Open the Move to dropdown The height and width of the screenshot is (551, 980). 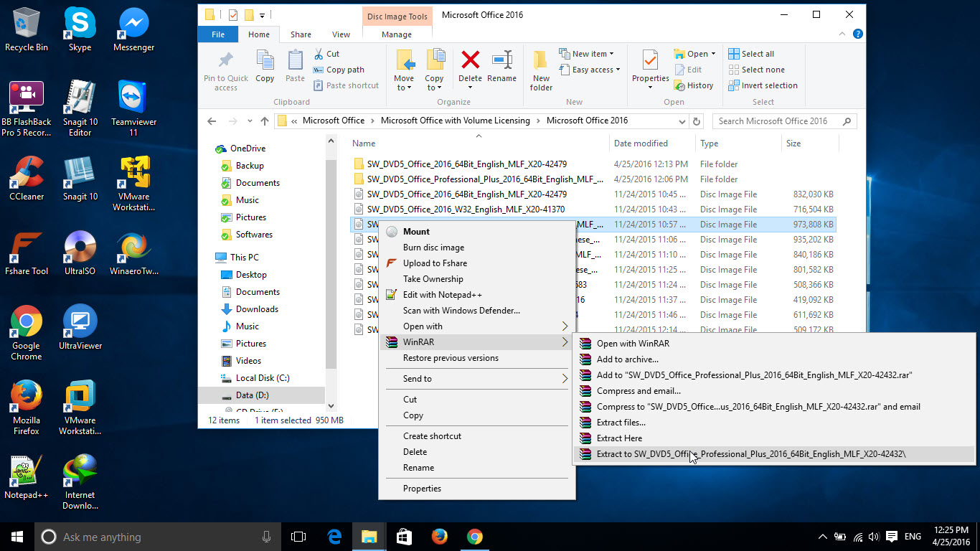pos(404,83)
